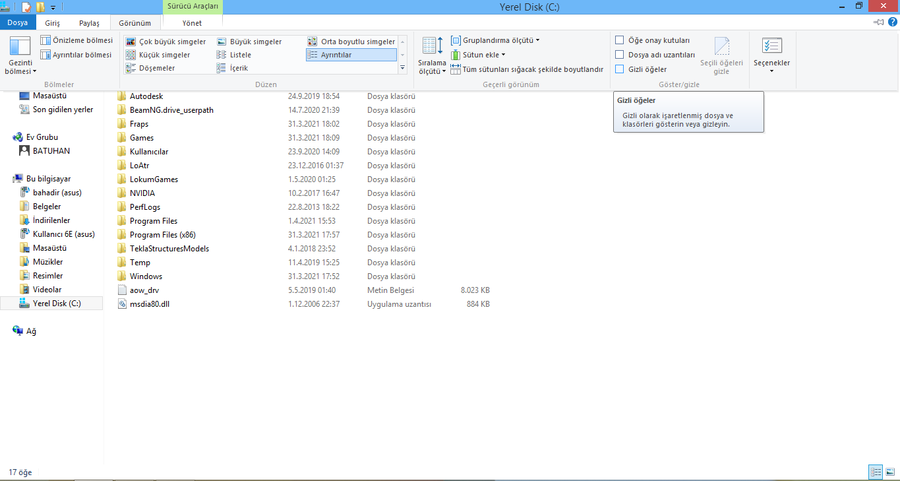
Task: Select Küçük simgeler layout
Action: click(158, 55)
